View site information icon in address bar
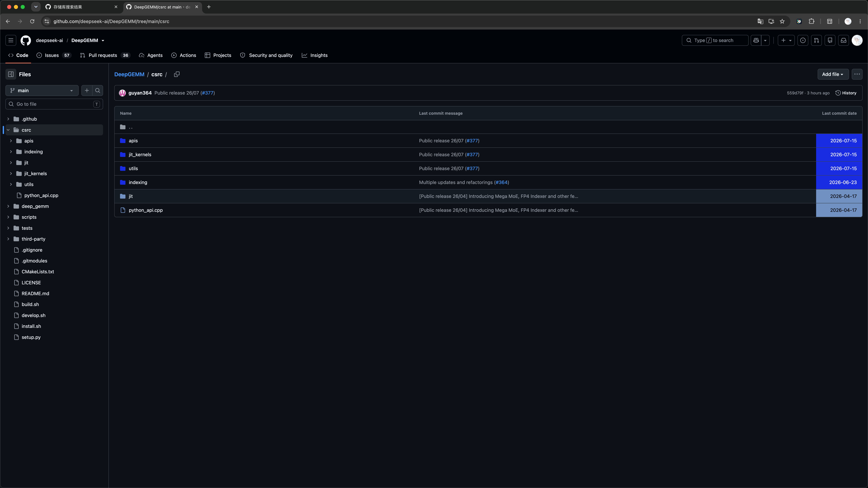 click(x=47, y=21)
